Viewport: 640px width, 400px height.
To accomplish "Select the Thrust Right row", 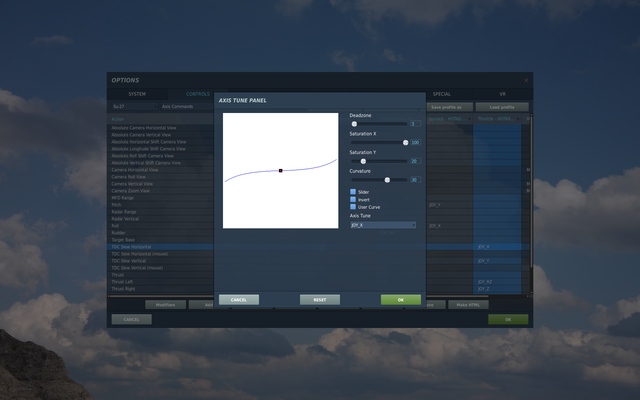I will click(160, 289).
